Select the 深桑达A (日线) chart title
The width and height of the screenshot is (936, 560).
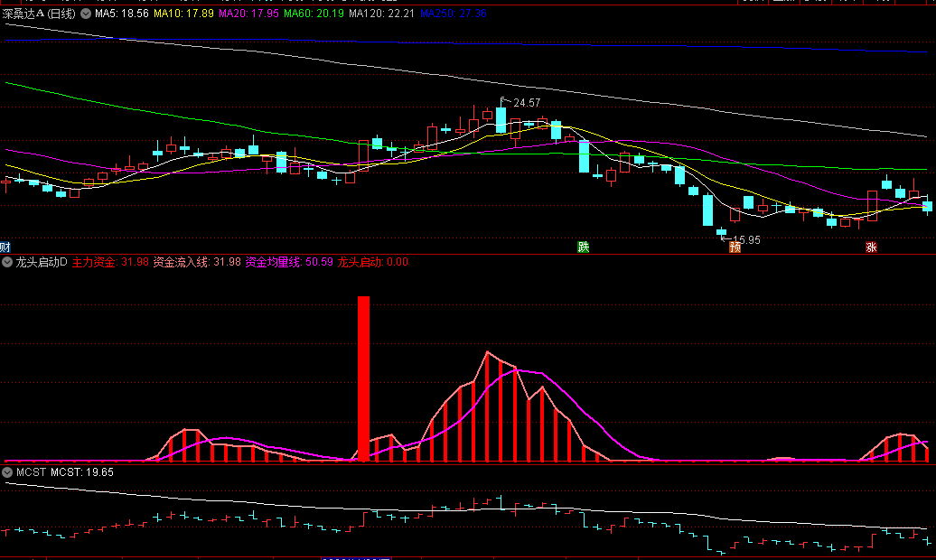(x=39, y=14)
